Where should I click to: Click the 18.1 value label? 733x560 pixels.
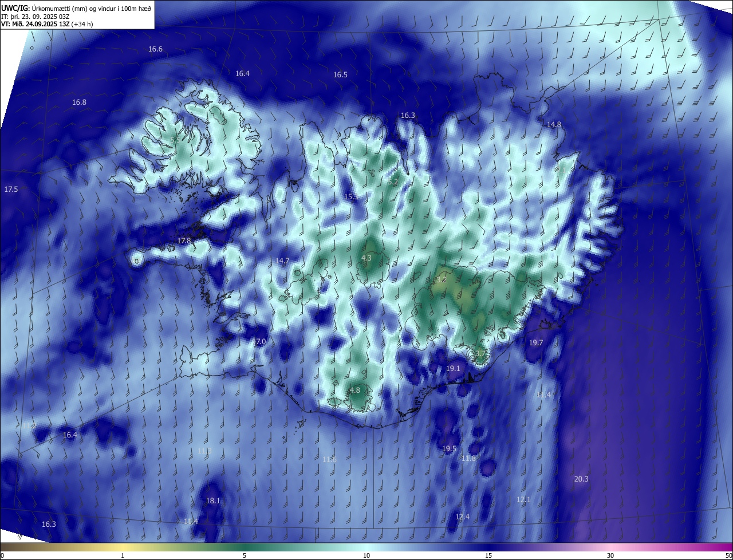[x=213, y=501]
